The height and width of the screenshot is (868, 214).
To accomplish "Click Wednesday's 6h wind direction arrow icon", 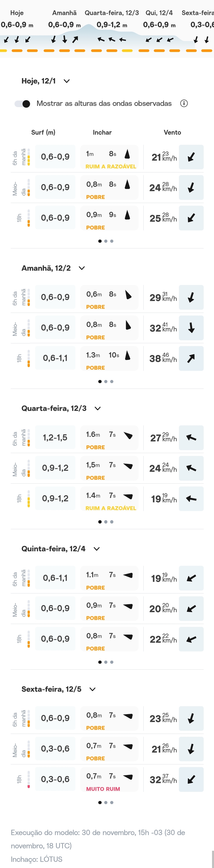I will click(x=191, y=438).
